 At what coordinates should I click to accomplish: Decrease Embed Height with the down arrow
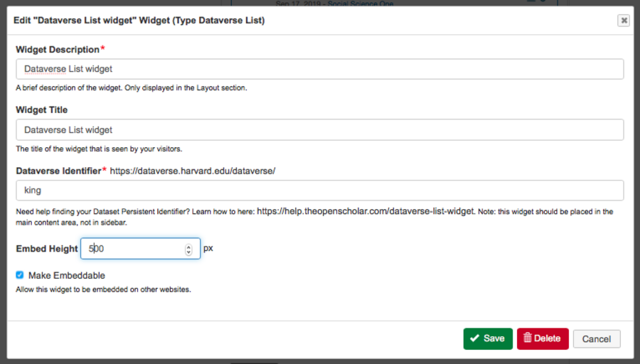(188, 252)
